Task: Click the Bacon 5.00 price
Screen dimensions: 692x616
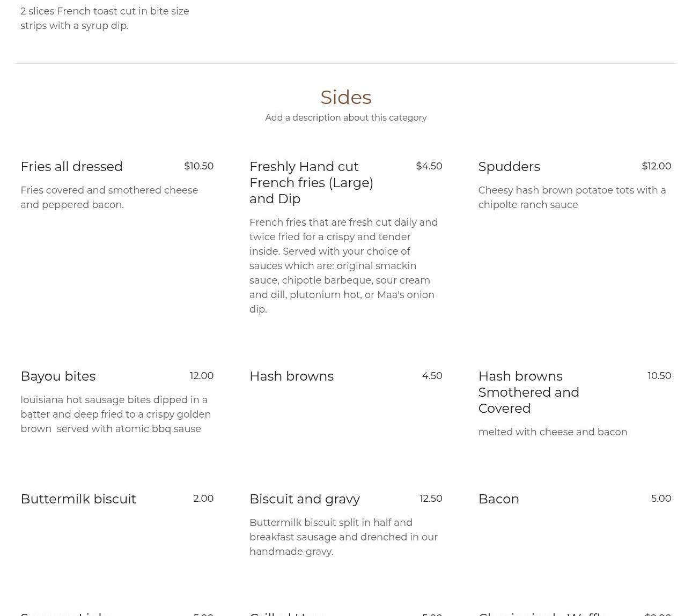Action: [661, 499]
